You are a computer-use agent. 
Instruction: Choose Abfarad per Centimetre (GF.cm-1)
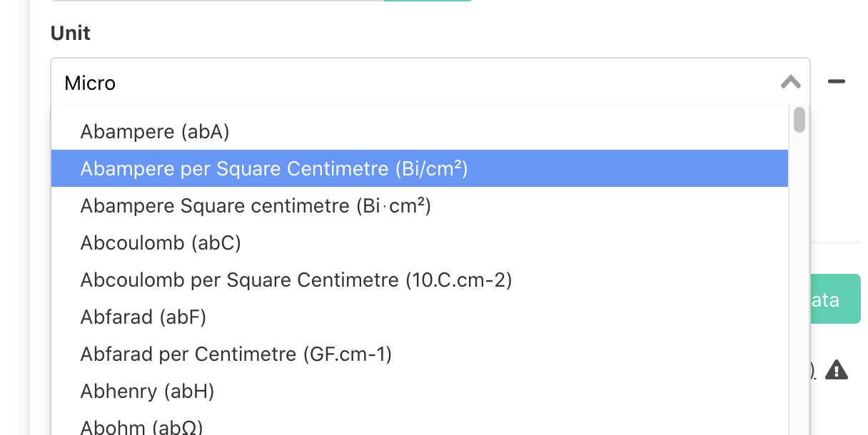(x=236, y=354)
